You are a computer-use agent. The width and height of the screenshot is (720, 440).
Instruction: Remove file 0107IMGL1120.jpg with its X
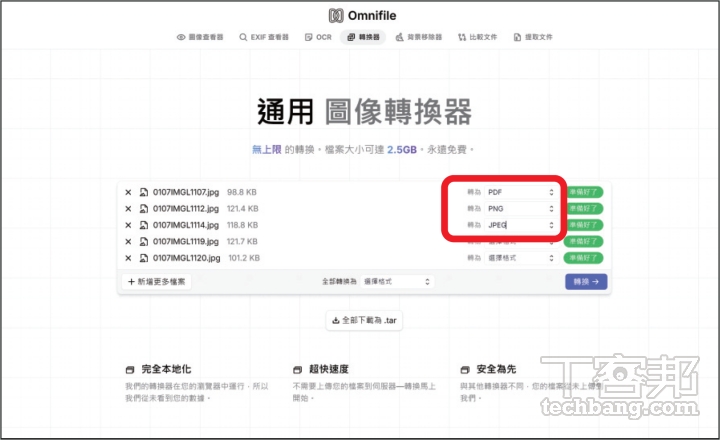click(x=128, y=258)
